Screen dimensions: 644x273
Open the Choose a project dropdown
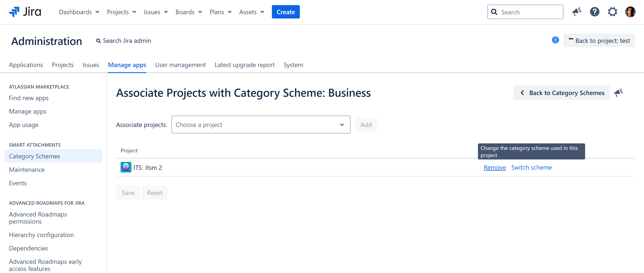tap(261, 125)
